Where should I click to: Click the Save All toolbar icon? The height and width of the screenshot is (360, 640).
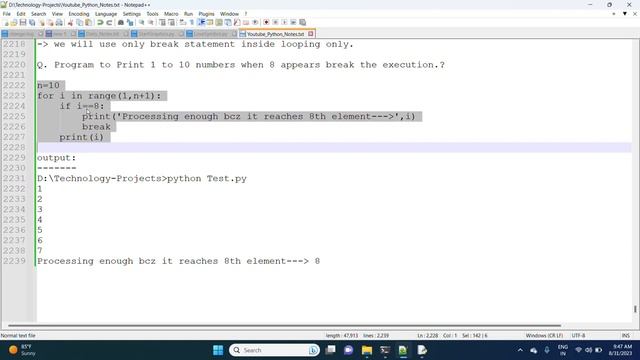32,22
